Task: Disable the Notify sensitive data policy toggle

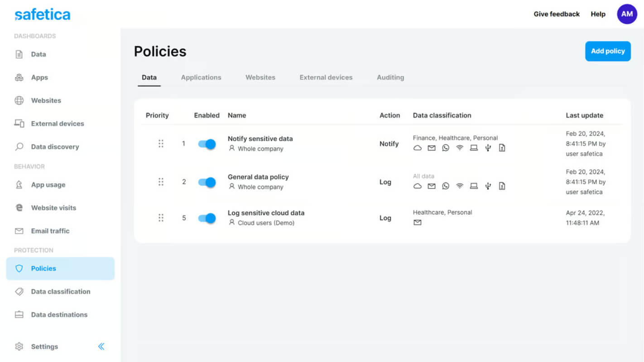Action: point(207,144)
